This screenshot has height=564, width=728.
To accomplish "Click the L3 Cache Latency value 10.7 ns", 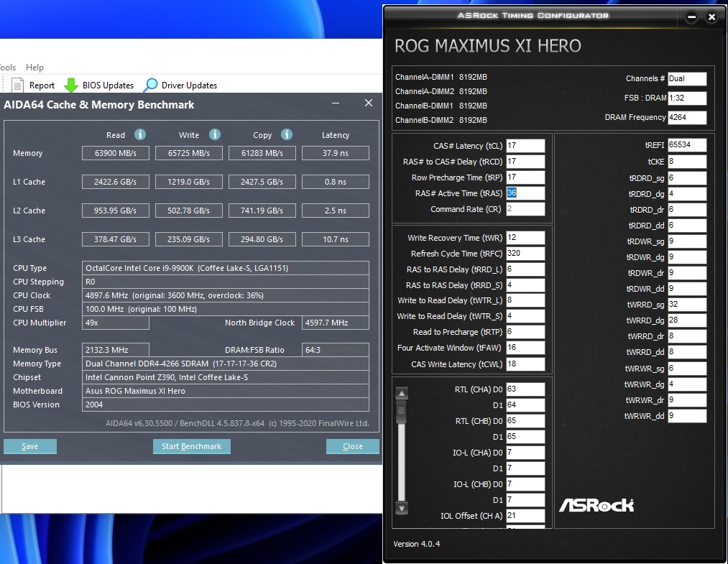I will pyautogui.click(x=336, y=239).
